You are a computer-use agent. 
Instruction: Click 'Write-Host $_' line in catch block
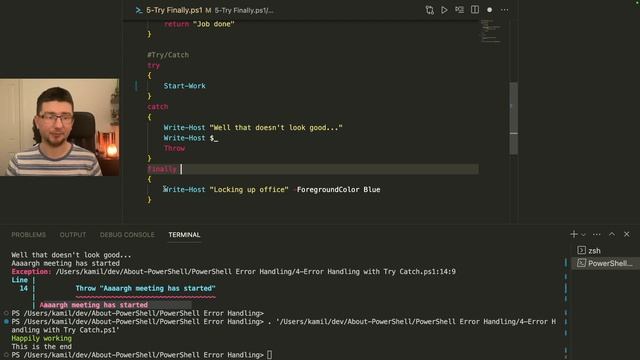click(191, 138)
